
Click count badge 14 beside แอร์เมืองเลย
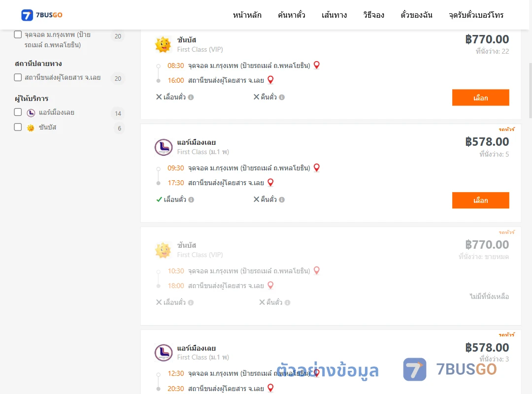point(118,113)
